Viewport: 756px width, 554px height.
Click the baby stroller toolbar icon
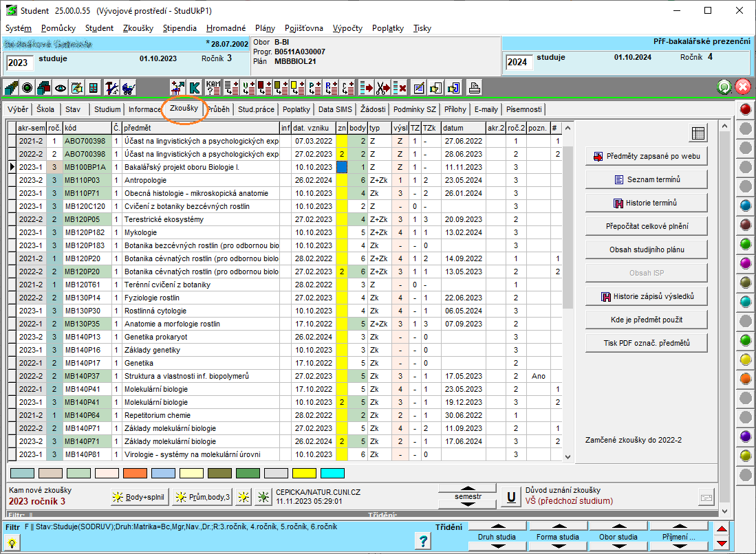(128, 88)
